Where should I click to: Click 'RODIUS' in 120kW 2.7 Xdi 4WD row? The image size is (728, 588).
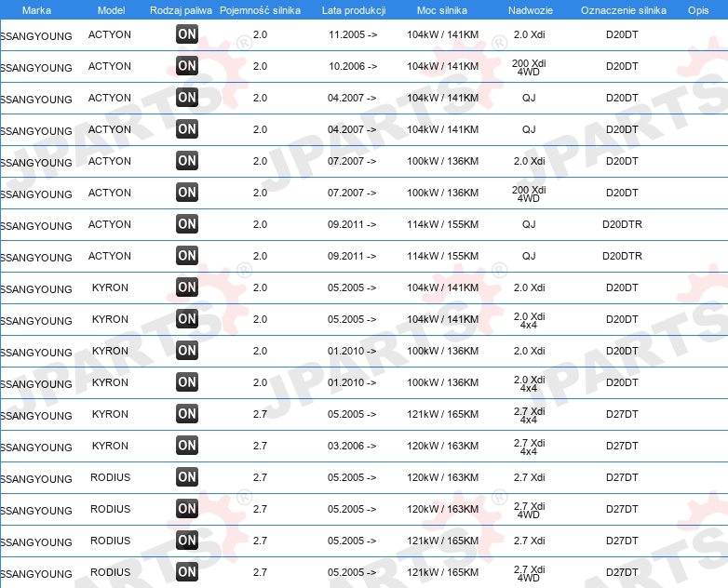point(111,509)
